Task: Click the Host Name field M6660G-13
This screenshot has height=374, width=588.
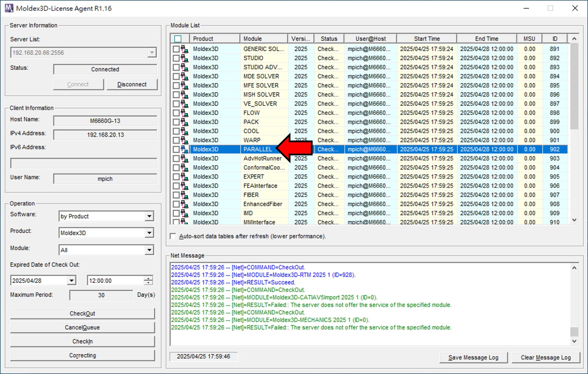Action: click(105, 121)
